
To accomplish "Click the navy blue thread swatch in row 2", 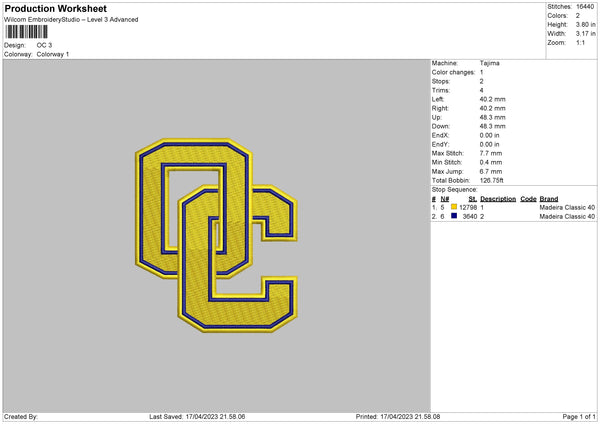I will tap(454, 216).
